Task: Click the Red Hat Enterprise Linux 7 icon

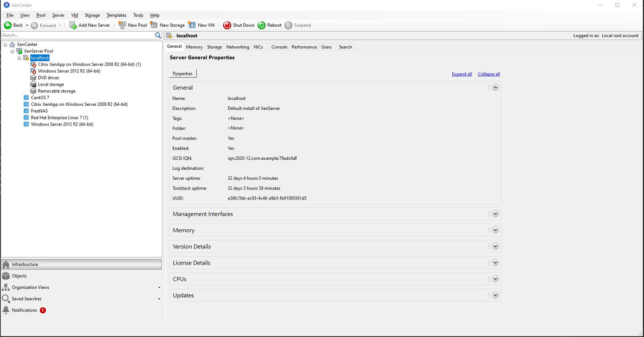Action: 26,117
